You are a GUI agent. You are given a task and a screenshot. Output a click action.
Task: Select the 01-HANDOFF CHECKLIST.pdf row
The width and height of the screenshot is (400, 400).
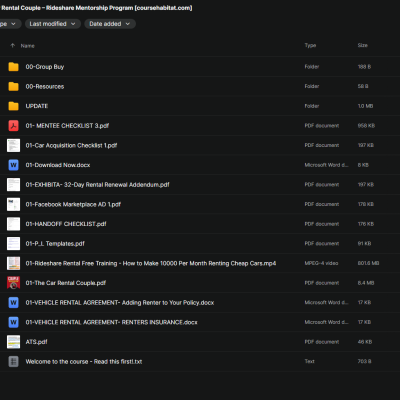click(x=200, y=224)
